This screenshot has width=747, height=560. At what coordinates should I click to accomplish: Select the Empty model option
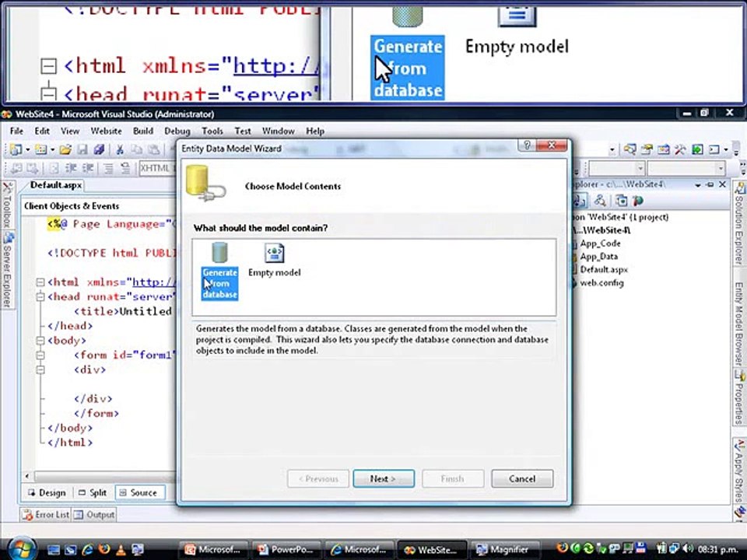(x=275, y=260)
